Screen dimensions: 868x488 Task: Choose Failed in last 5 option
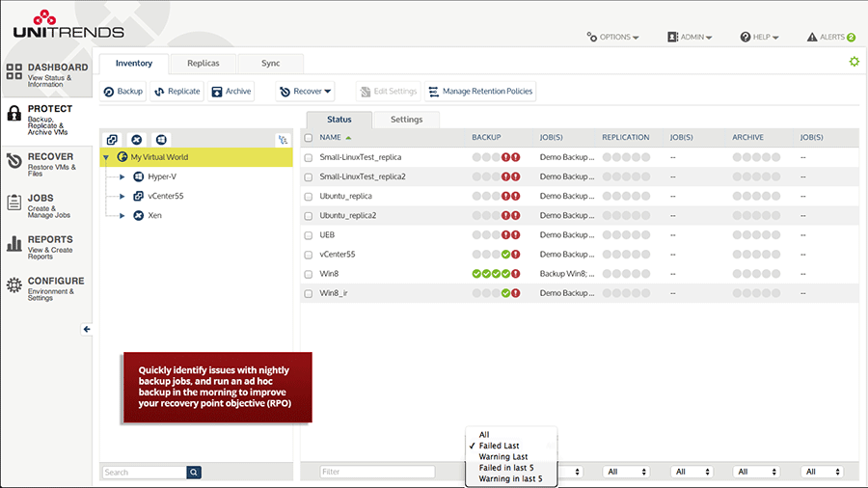click(506, 468)
